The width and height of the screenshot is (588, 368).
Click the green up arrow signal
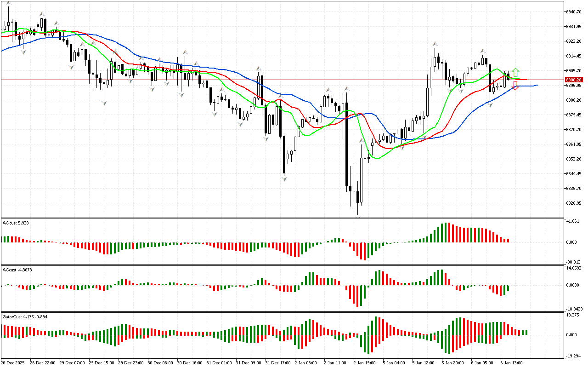(x=515, y=72)
